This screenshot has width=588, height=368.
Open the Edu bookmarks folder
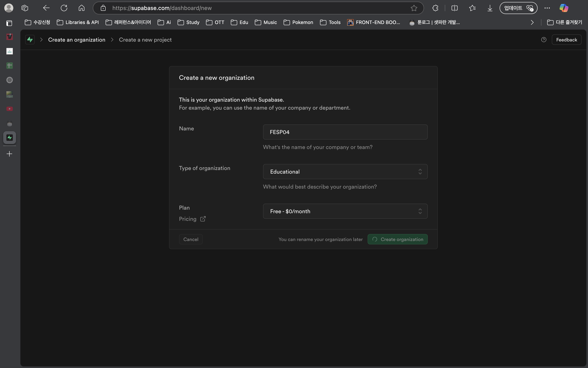coord(239,22)
